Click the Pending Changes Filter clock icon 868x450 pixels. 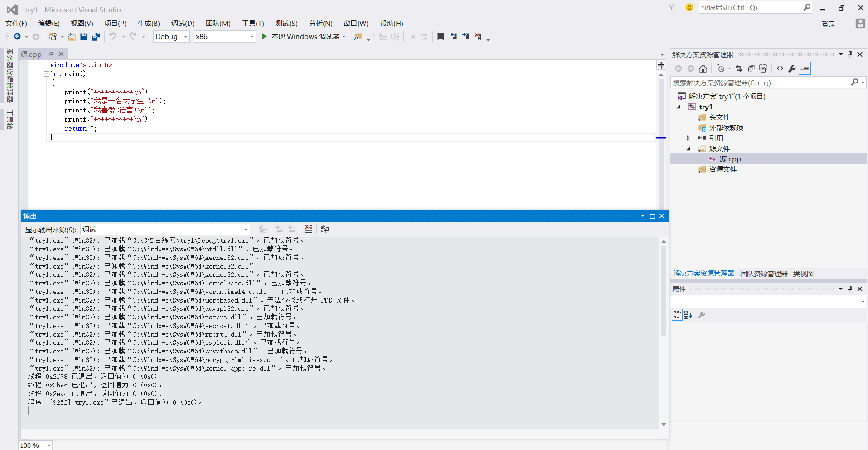pyautogui.click(x=721, y=68)
